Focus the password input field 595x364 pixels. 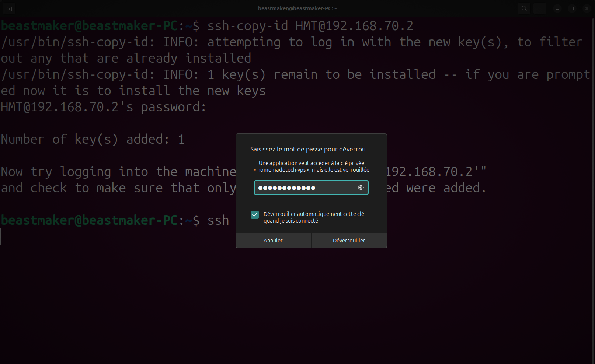[311, 188]
